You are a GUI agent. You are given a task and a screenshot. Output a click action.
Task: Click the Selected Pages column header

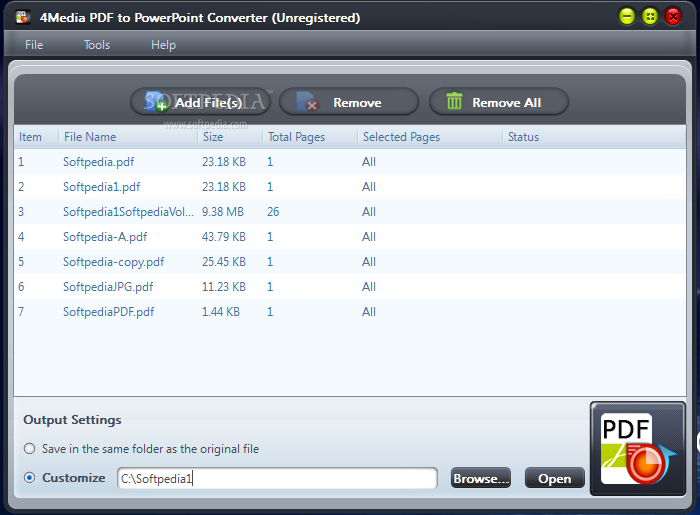[430, 137]
